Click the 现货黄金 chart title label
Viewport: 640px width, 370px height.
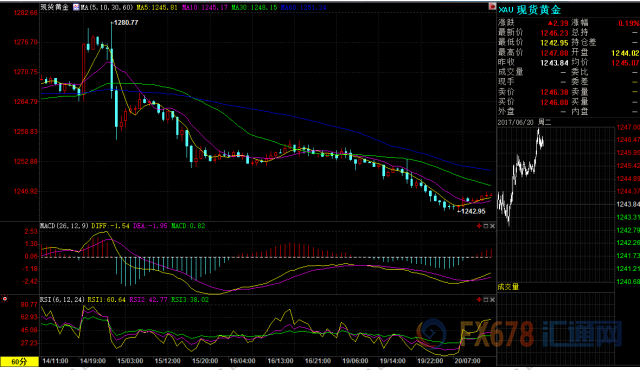coord(54,7)
